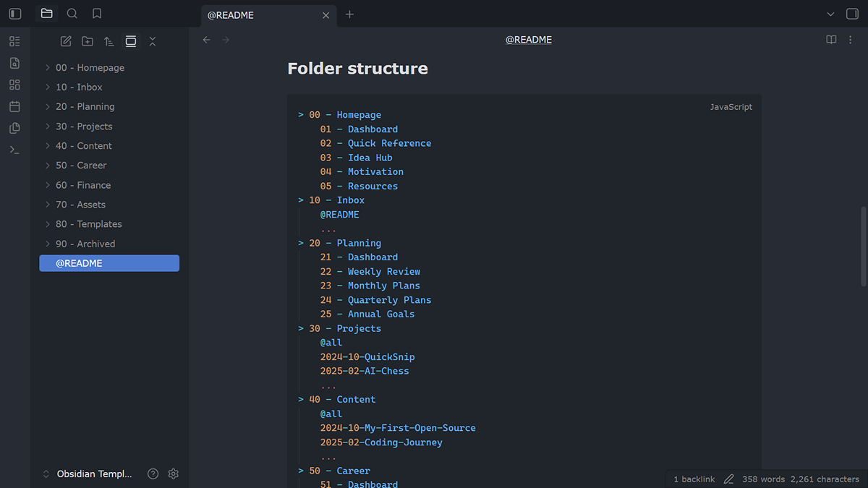Click code line 22 - Weekly Review

370,271
